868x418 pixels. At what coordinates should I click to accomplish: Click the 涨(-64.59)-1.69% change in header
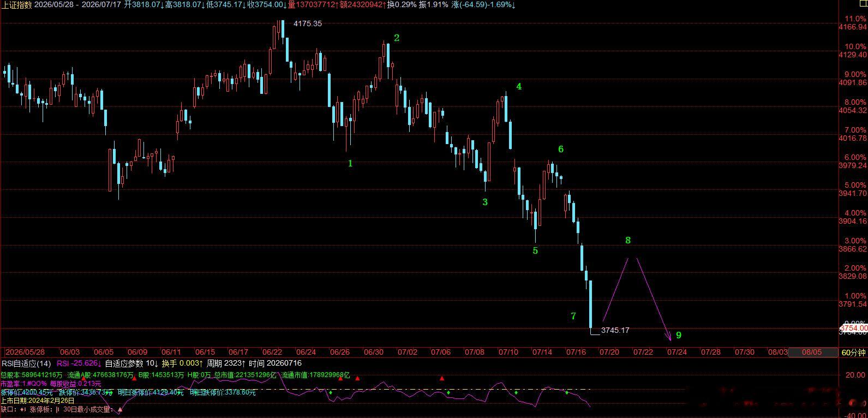click(483, 4)
